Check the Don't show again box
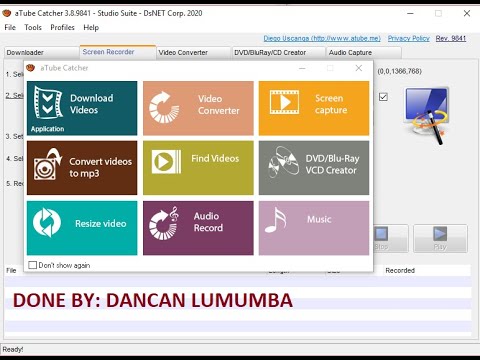The width and height of the screenshot is (480, 360). coord(33,265)
